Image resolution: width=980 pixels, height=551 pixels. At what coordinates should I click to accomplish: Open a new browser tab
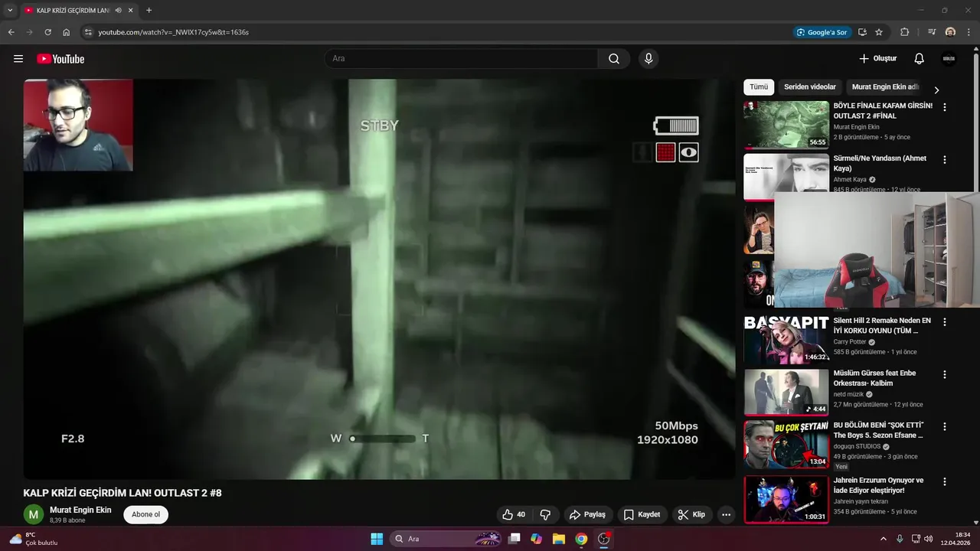(149, 10)
